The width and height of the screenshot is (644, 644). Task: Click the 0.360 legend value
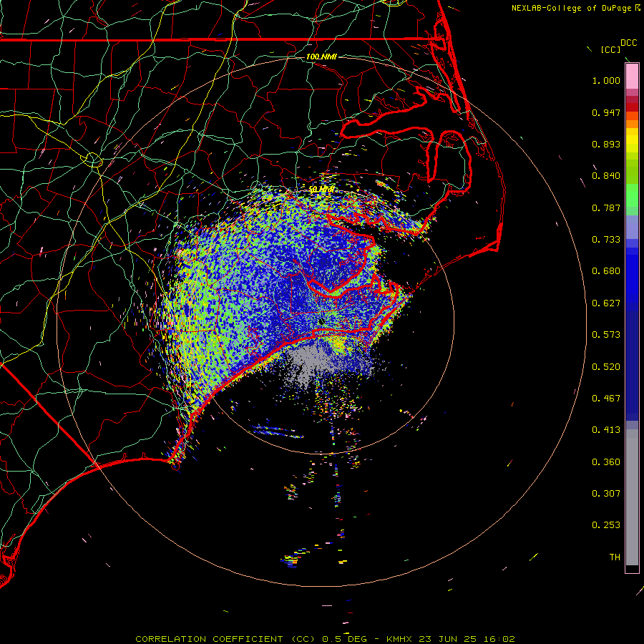click(x=606, y=462)
